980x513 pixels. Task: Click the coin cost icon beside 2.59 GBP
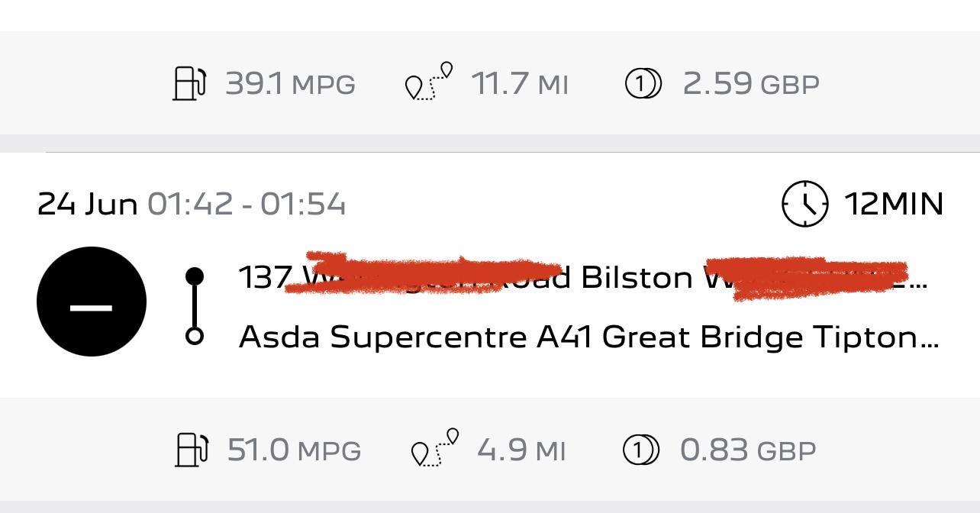tap(643, 83)
